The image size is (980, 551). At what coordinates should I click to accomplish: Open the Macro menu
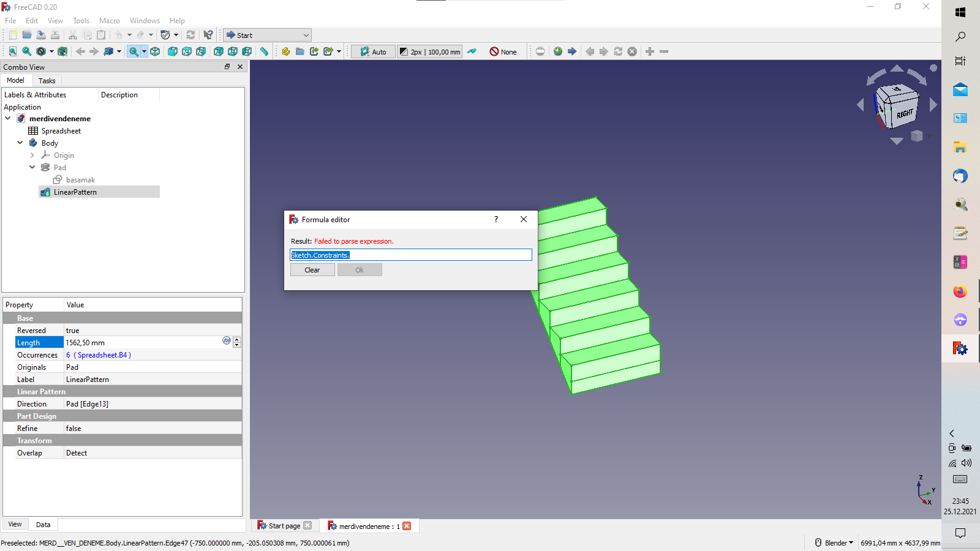coord(110,21)
